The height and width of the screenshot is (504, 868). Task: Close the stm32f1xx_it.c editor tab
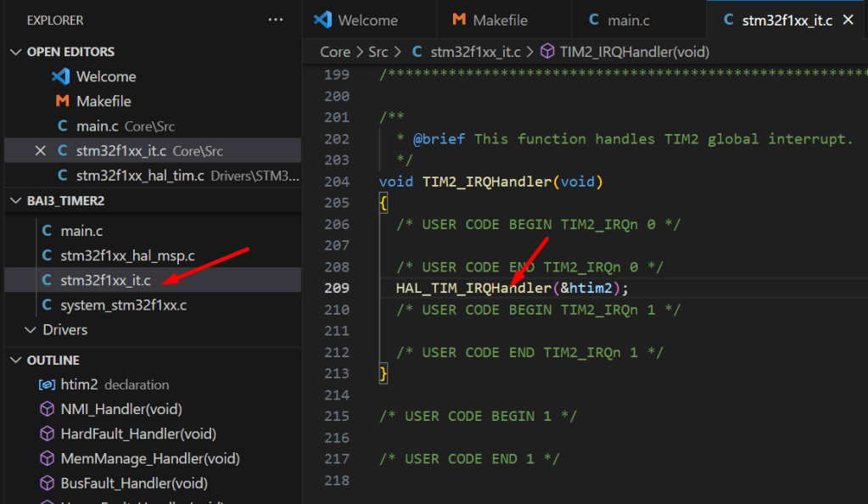(x=847, y=20)
